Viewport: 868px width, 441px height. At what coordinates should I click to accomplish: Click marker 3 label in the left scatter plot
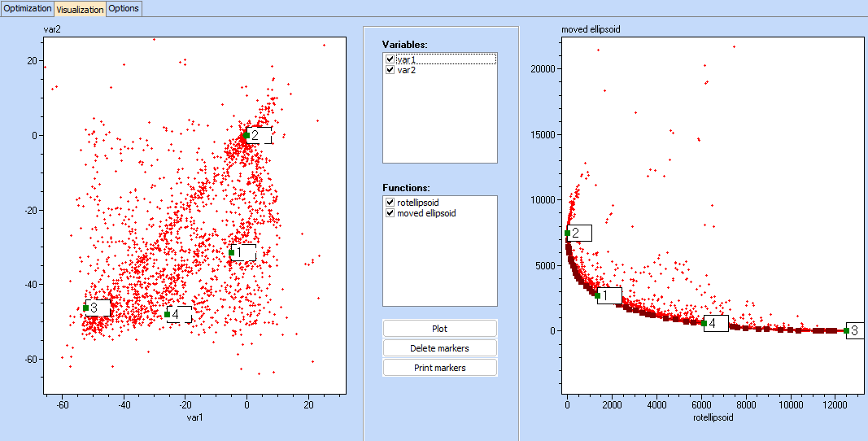97,308
